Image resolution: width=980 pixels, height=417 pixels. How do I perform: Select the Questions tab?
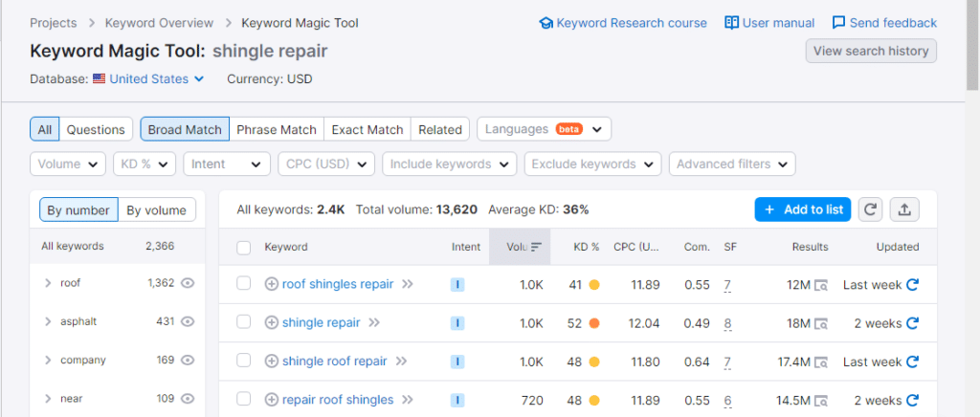pyautogui.click(x=97, y=129)
